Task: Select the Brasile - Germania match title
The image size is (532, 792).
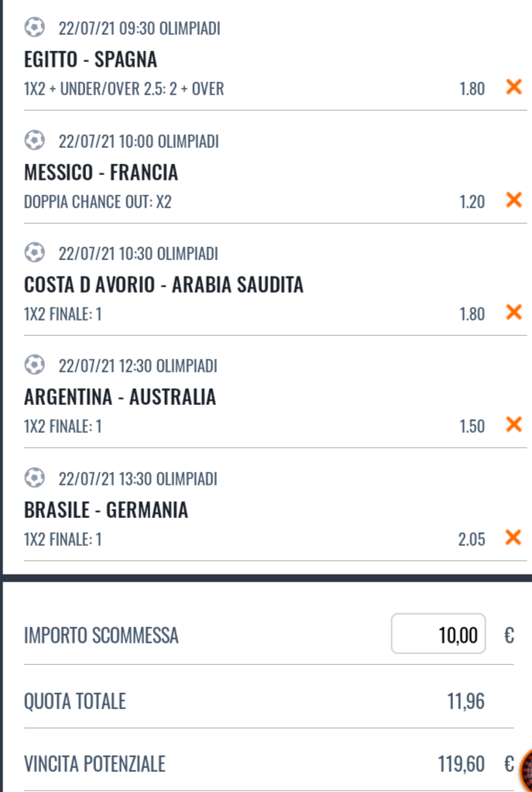Action: click(106, 510)
